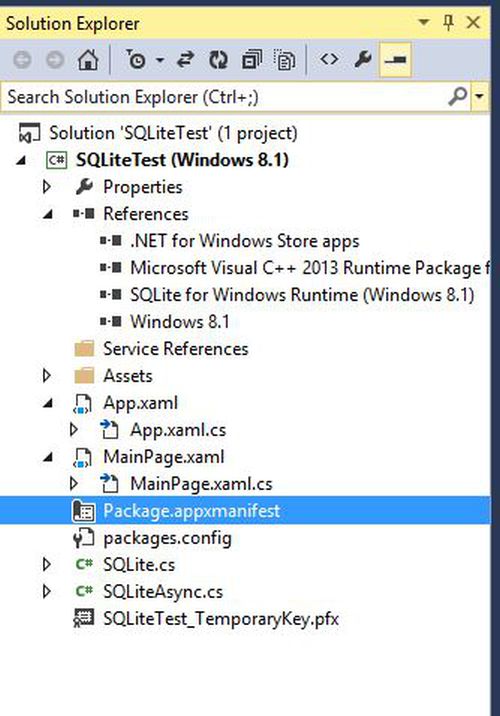Select the App.xaml file
500x716 pixels.
pyautogui.click(x=140, y=403)
